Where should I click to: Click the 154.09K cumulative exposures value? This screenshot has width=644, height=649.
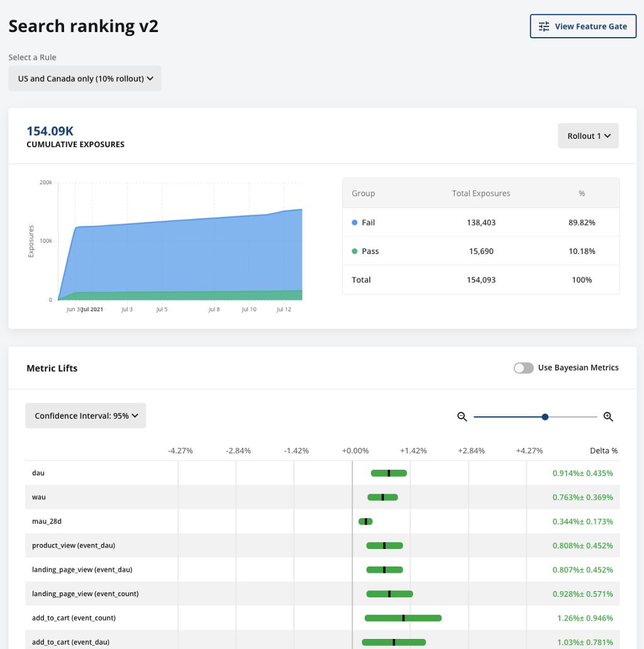coord(50,131)
